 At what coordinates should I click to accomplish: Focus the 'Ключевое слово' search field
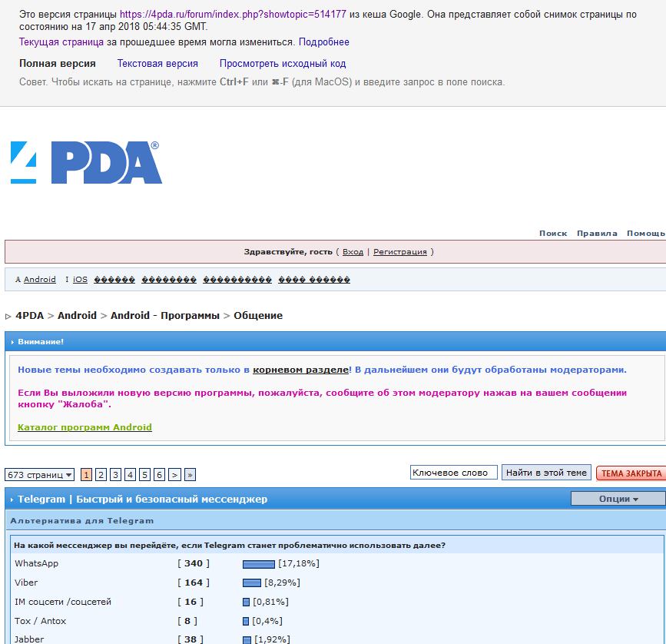pos(454,473)
